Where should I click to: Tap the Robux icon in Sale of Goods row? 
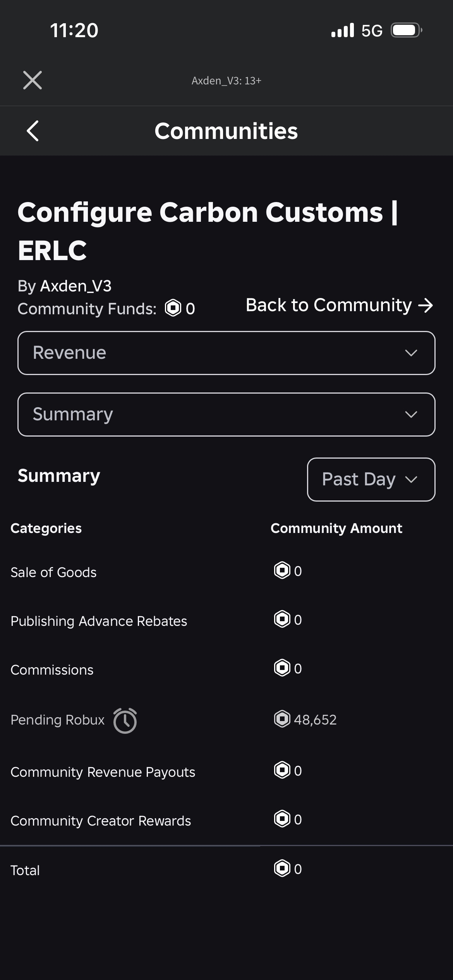click(x=282, y=571)
